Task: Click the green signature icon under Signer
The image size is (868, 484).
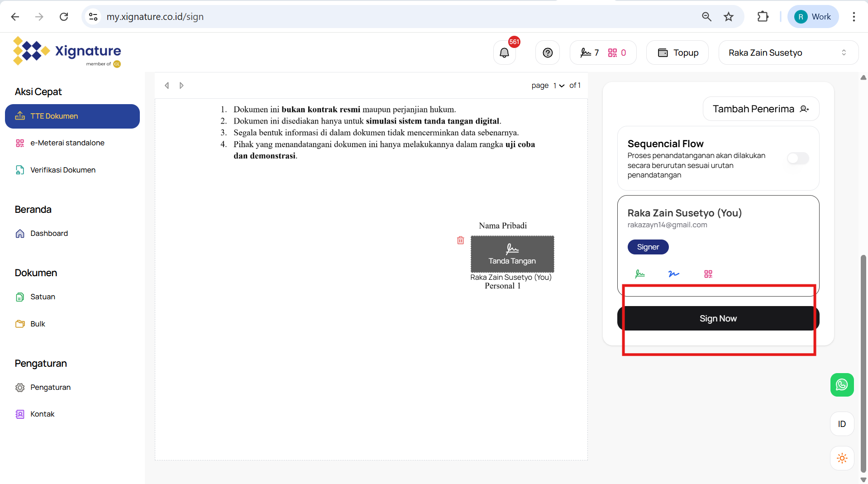Action: click(639, 274)
